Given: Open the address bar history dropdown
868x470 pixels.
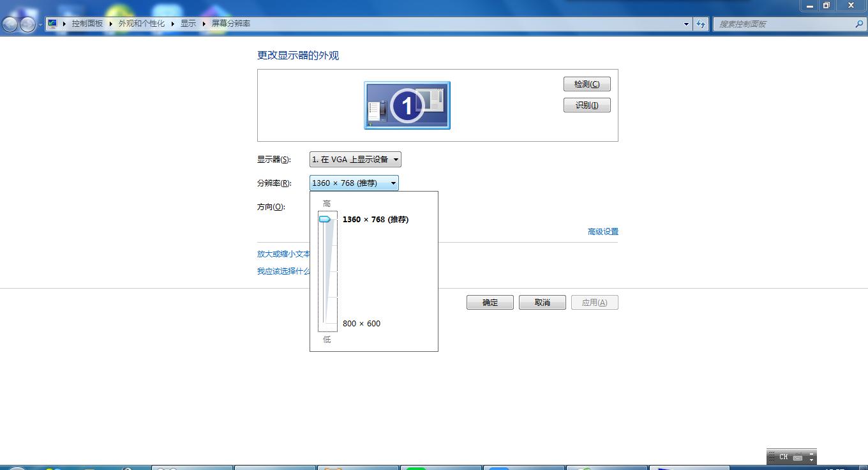Looking at the screenshot, I should click(x=686, y=24).
